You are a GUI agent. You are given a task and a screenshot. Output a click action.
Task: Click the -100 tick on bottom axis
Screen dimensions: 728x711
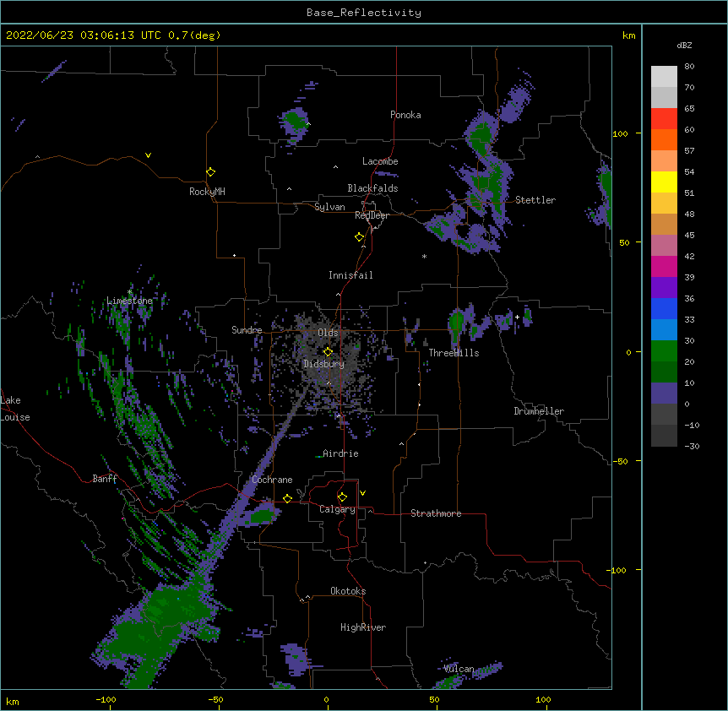[106, 699]
